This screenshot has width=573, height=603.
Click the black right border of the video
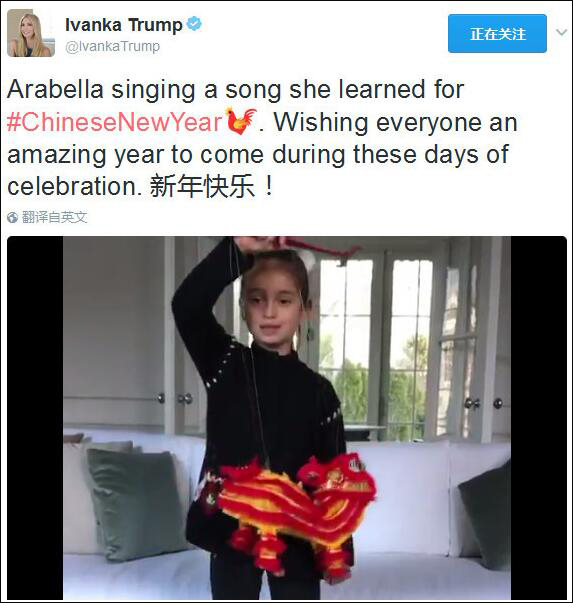tap(539, 418)
